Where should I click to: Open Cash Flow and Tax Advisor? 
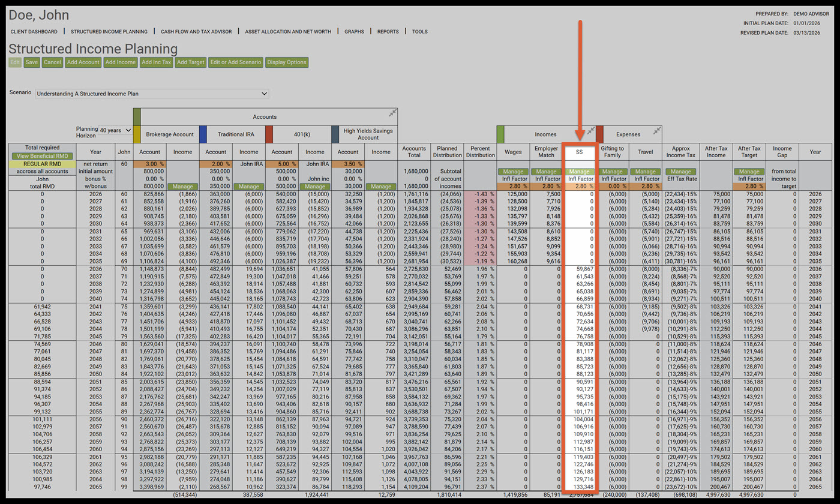[196, 31]
